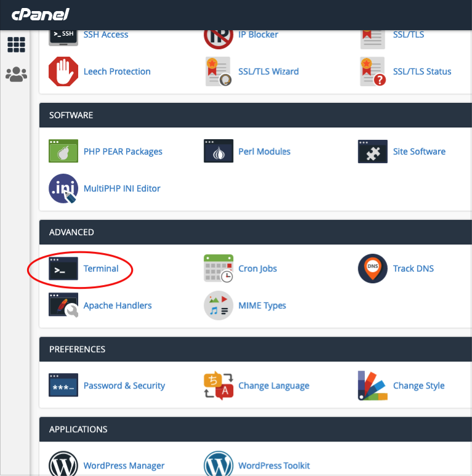
Task: Click the Terminal prompt icon
Action: [63, 268]
